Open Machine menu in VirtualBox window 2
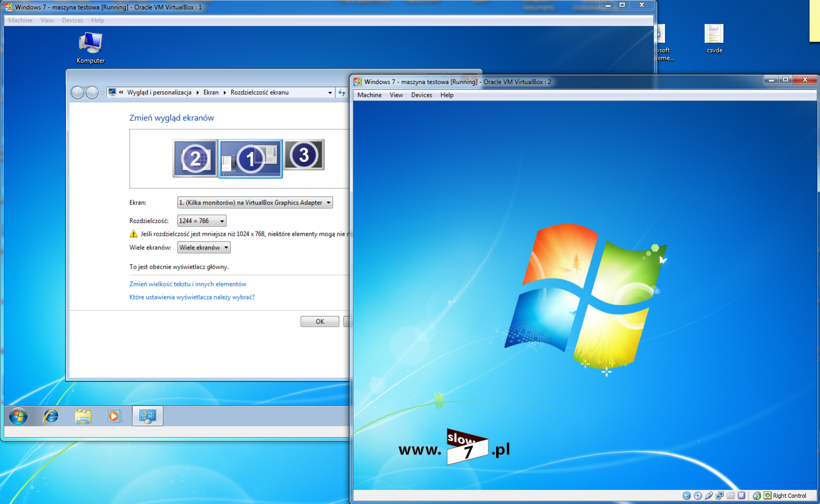 point(369,95)
